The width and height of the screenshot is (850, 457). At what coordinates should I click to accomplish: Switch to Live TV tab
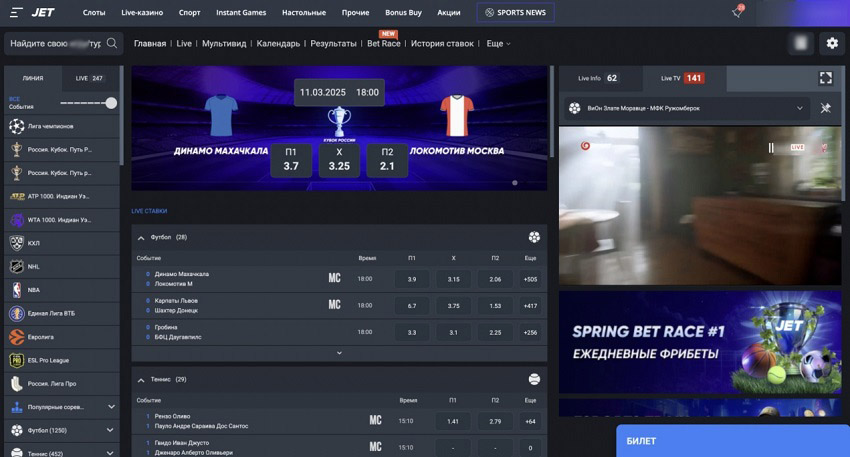[684, 78]
